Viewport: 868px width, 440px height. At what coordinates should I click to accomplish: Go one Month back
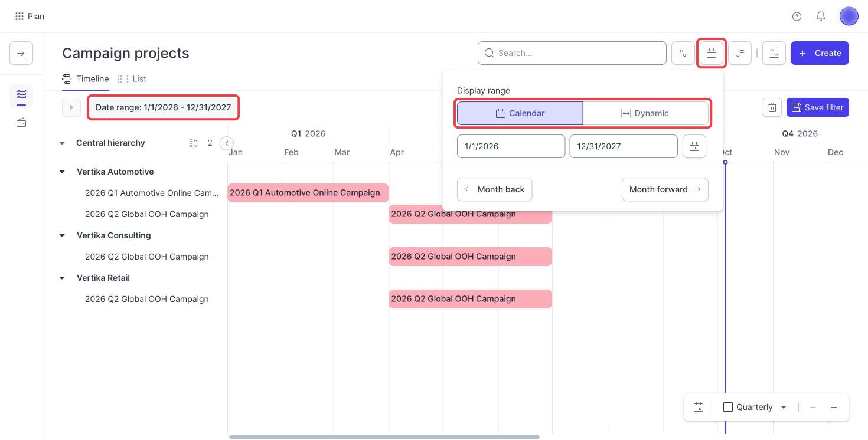(494, 189)
